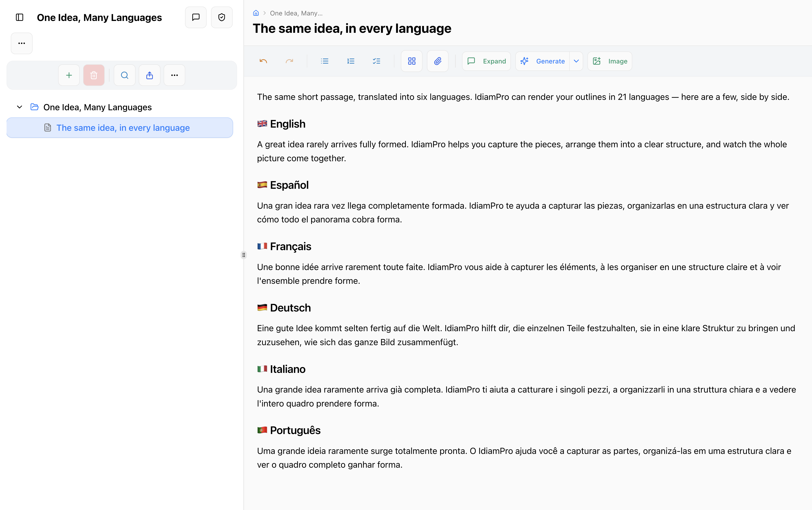
Task: Click the document title heading
Action: click(352, 29)
